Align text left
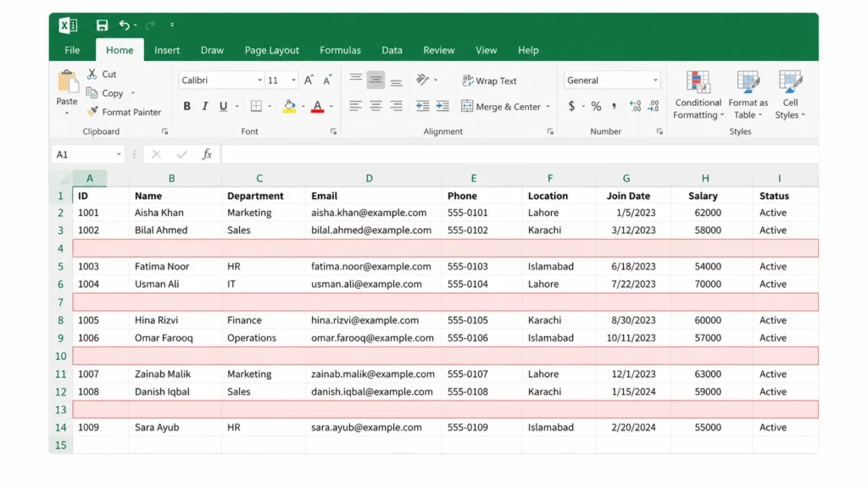 [x=355, y=106]
